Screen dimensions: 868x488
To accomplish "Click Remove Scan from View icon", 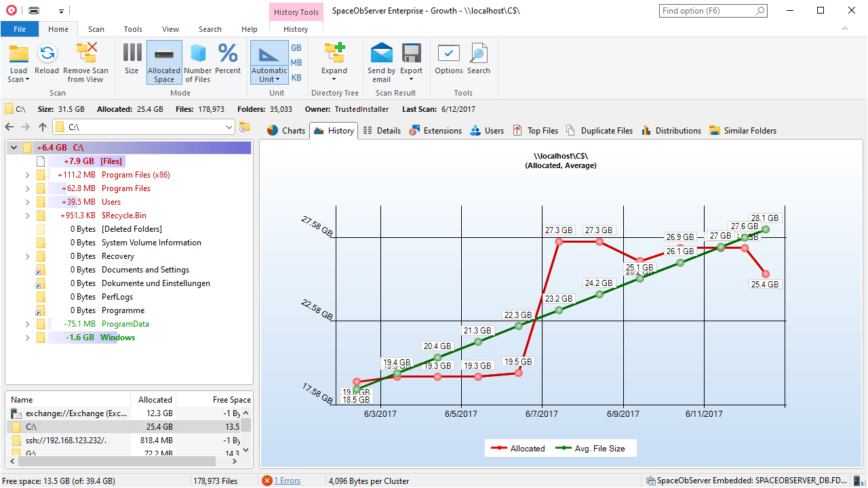I will click(86, 54).
